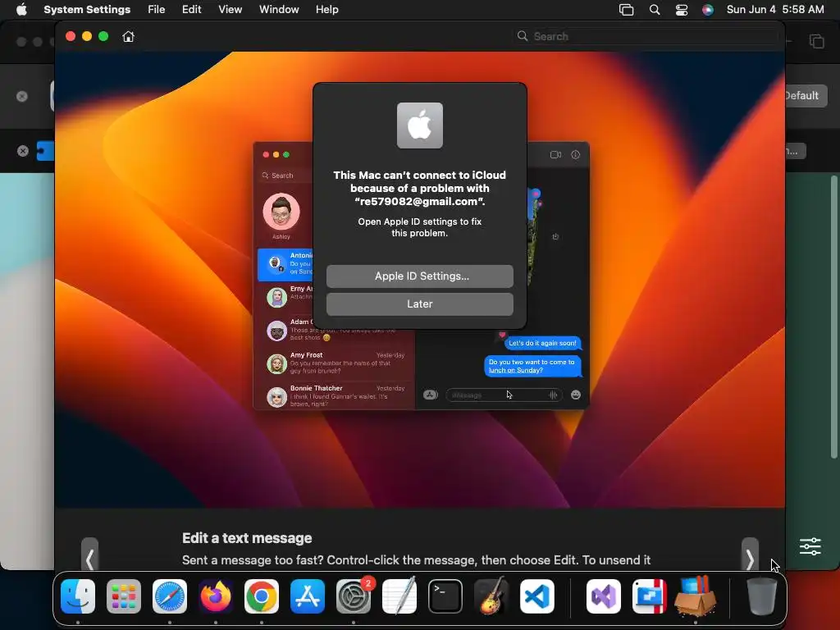Click the date and time in the menu bar
This screenshot has width=840, height=630.
775,10
